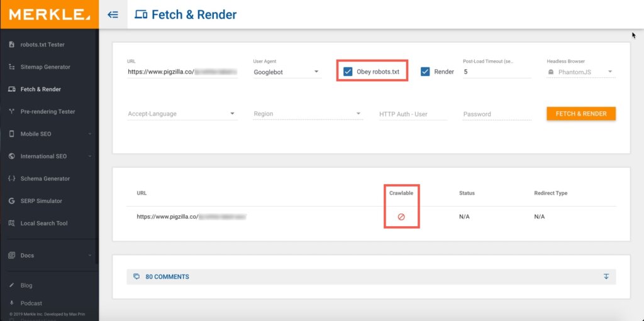Screen dimensions: 644x321
Task: Open the Blog sidebar item
Action: (x=26, y=285)
